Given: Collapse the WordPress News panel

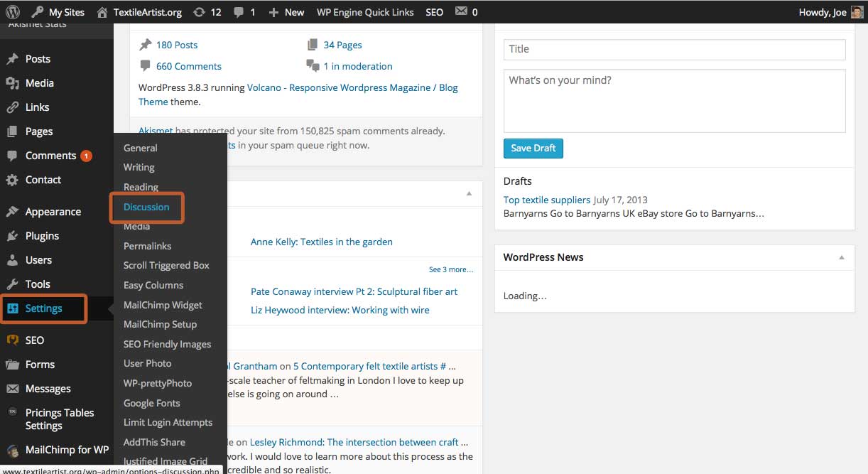Looking at the screenshot, I should [x=842, y=257].
